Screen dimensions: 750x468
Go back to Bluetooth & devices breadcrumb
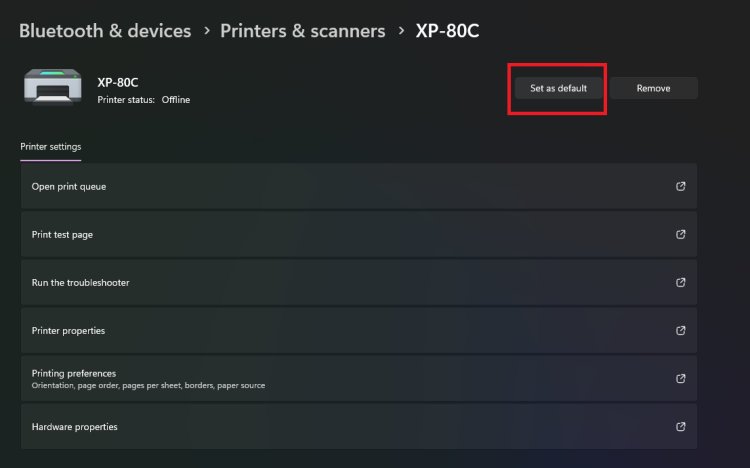[105, 31]
